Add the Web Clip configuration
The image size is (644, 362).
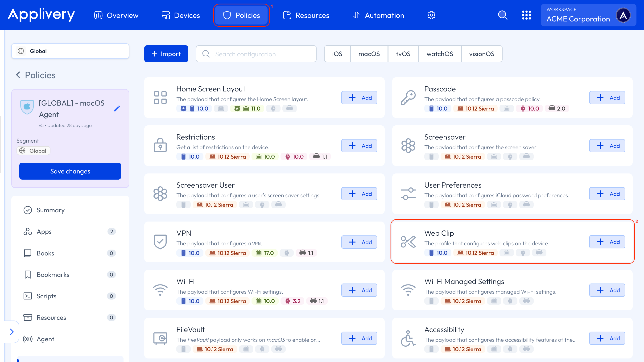point(607,242)
